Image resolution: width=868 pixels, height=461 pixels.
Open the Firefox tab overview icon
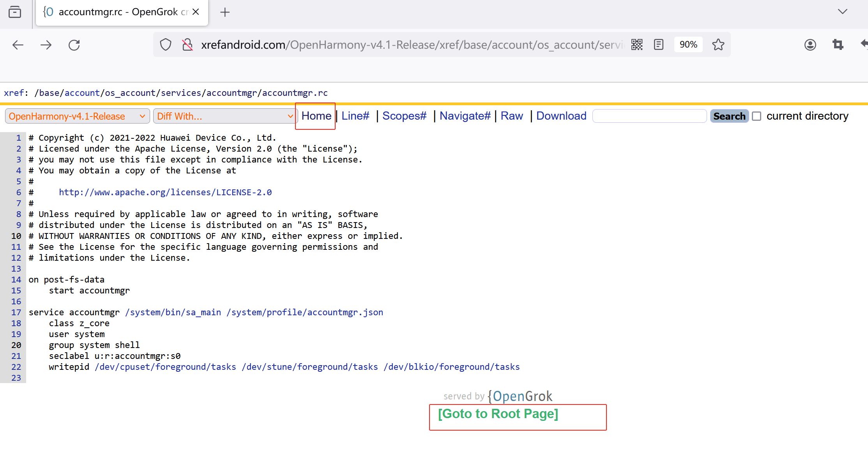[x=15, y=12]
